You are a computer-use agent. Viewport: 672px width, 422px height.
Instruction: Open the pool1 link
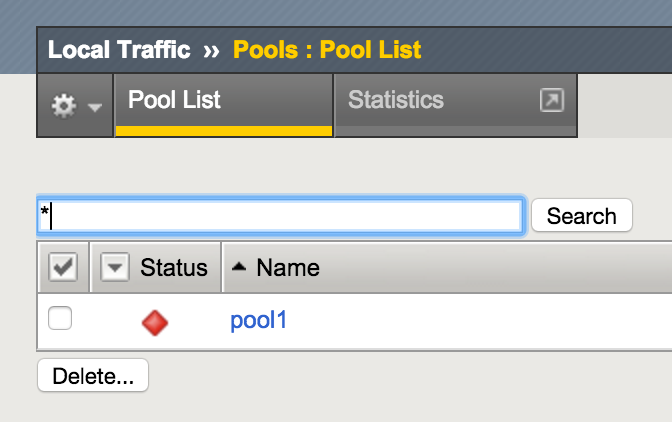point(258,321)
